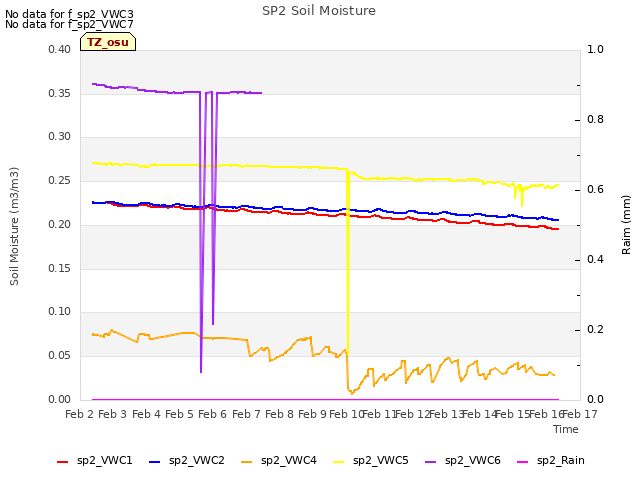
Task: Click the sp2_VWC2 blue legend swatch
Action: (x=155, y=462)
